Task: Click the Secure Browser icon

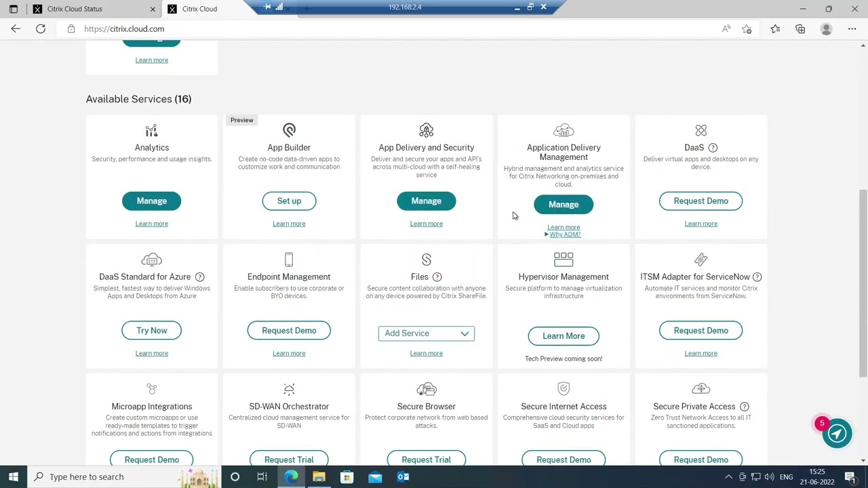Action: point(426,389)
